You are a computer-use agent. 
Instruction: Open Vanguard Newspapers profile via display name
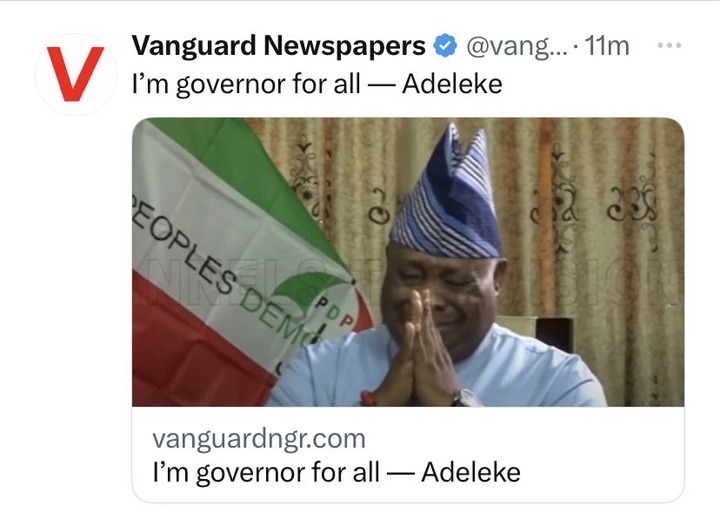(278, 45)
